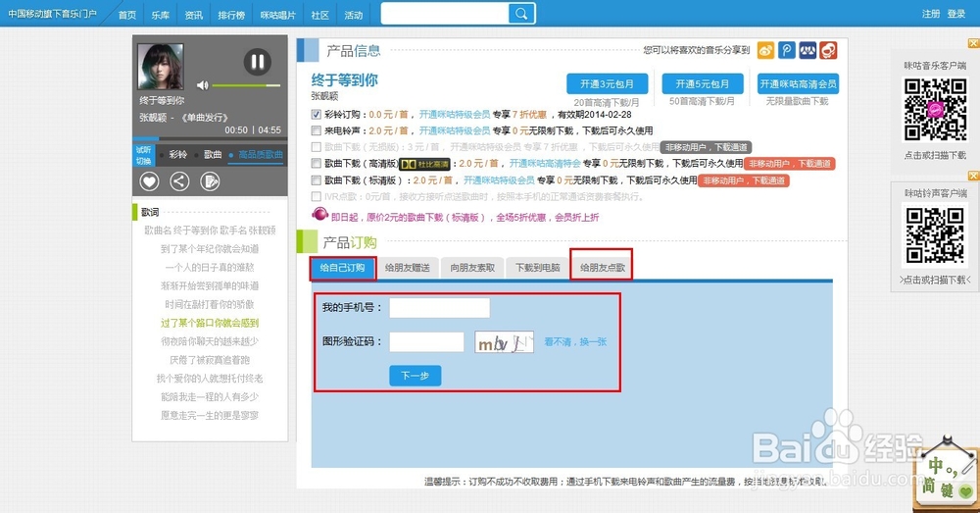The width and height of the screenshot is (980, 513).
Task: Click the heart favorite icon
Action: point(149,181)
